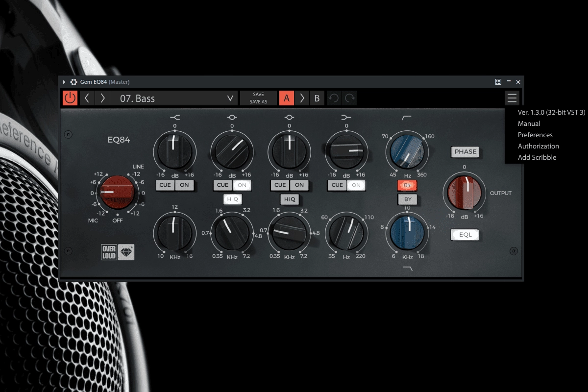Click the high-mid band dB gain knob
This screenshot has width=588, height=392.
[x=232, y=151]
